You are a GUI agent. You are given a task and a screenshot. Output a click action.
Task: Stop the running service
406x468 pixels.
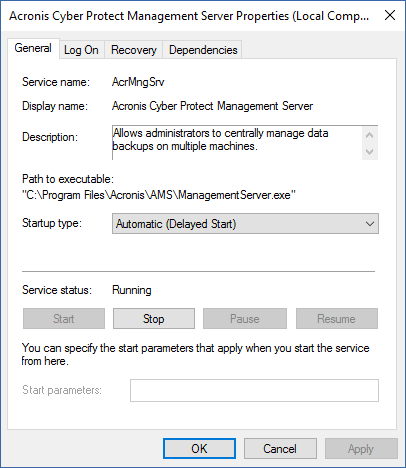[154, 319]
